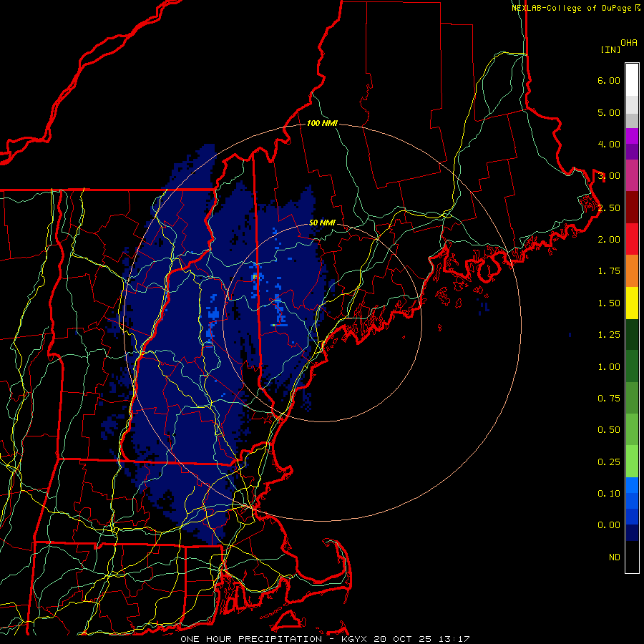Select the 4.00 legend value
The height and width of the screenshot is (644, 644).
click(609, 144)
